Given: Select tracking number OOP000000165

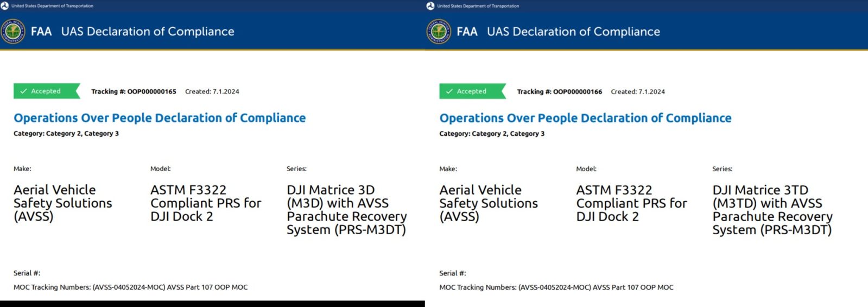Looking at the screenshot, I should 151,92.
